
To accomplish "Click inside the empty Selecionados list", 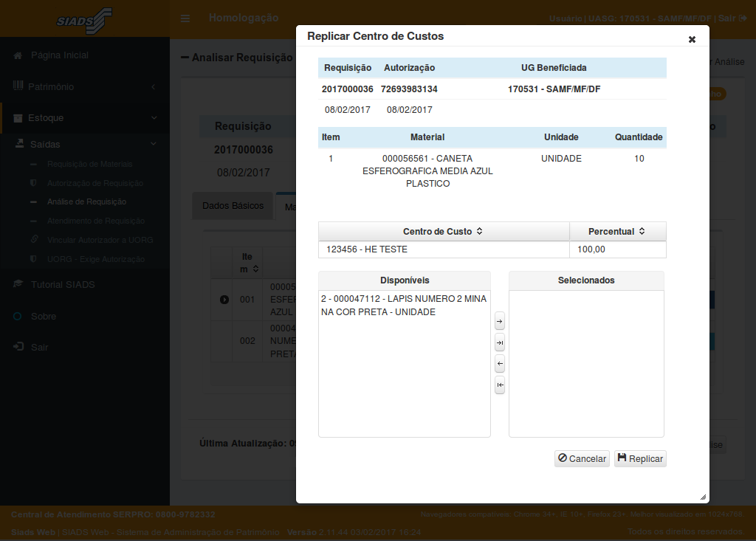I will 586,364.
